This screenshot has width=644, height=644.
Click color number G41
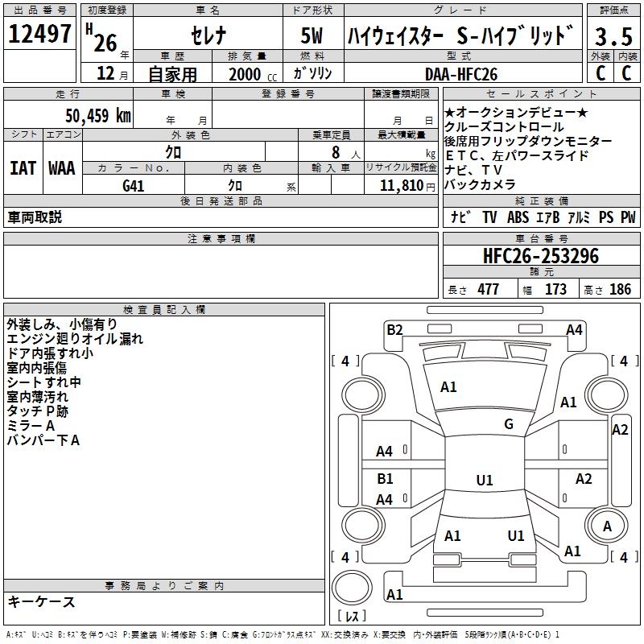(x=133, y=186)
